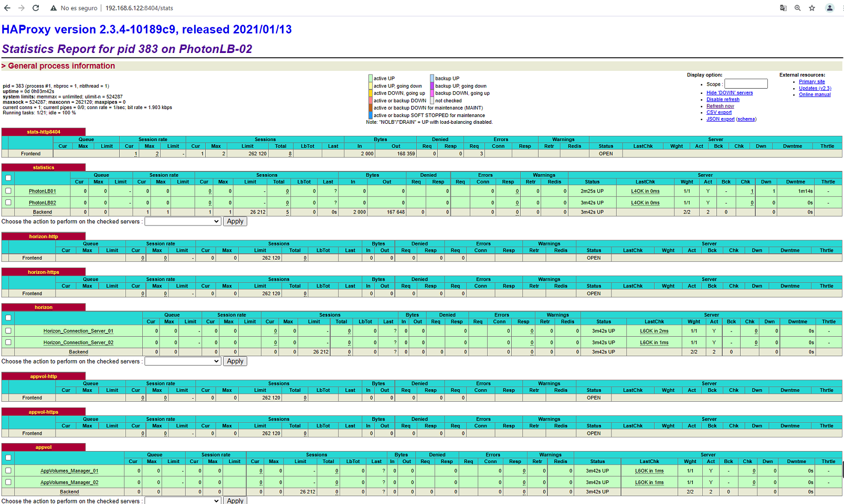Open the JSON schema link
The width and height of the screenshot is (844, 504).
point(746,119)
